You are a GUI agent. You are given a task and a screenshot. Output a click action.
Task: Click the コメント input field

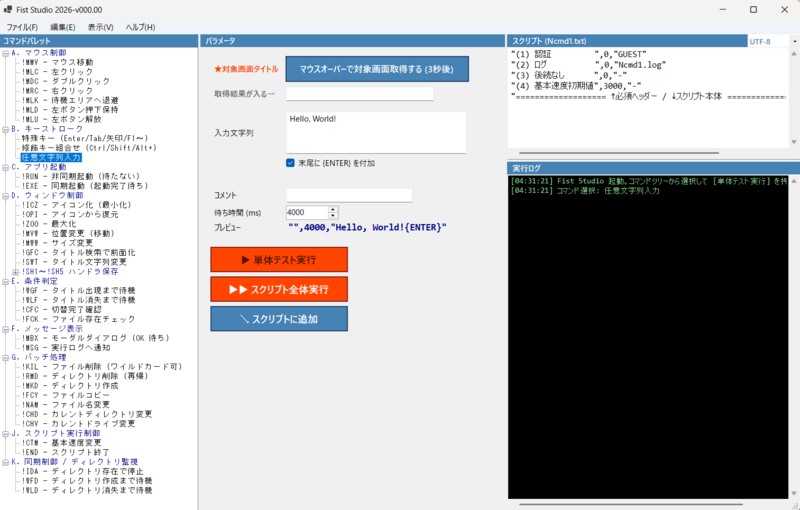349,195
